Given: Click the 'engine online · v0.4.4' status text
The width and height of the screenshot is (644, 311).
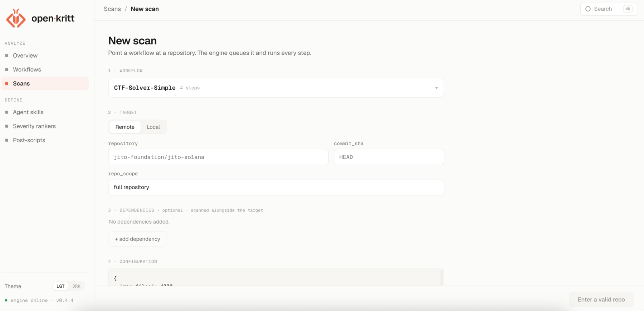Looking at the screenshot, I should coord(42,300).
